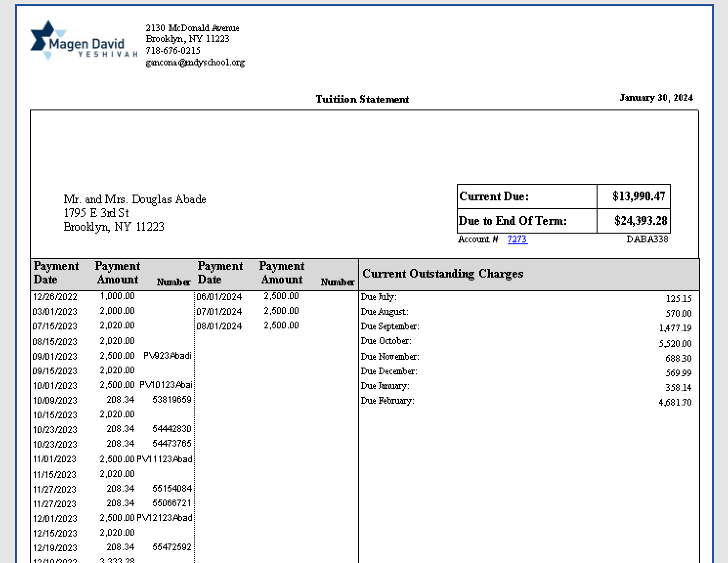The width and height of the screenshot is (728, 563).
Task: Select payment number PV923Abadi
Action: pos(168,355)
